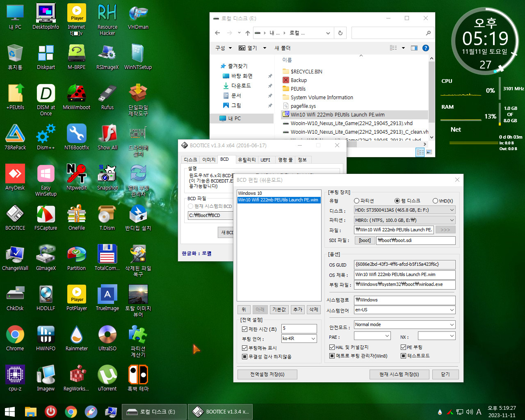Switch to the 이미지 tab in BOOTICE
Viewport: 525px width, 420px height.
pyautogui.click(x=209, y=160)
